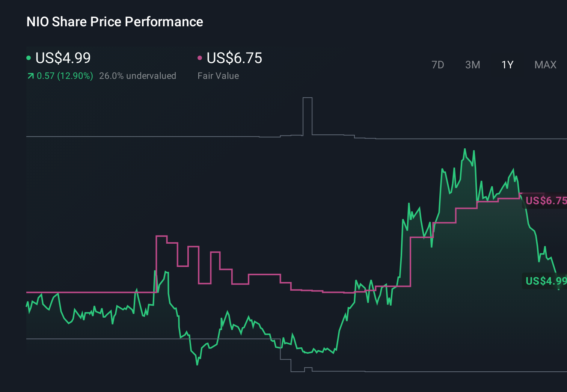Click the 0.57 (12.90%) change figure
The image size is (567, 392).
click(65, 75)
